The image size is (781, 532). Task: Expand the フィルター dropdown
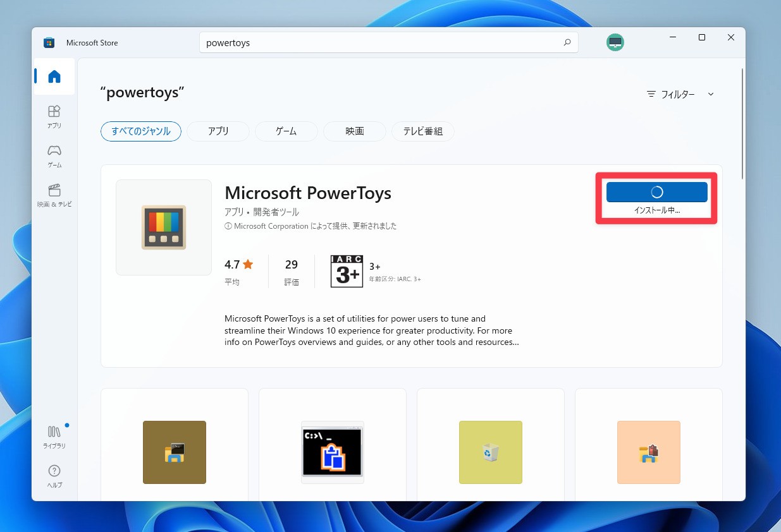(x=680, y=94)
